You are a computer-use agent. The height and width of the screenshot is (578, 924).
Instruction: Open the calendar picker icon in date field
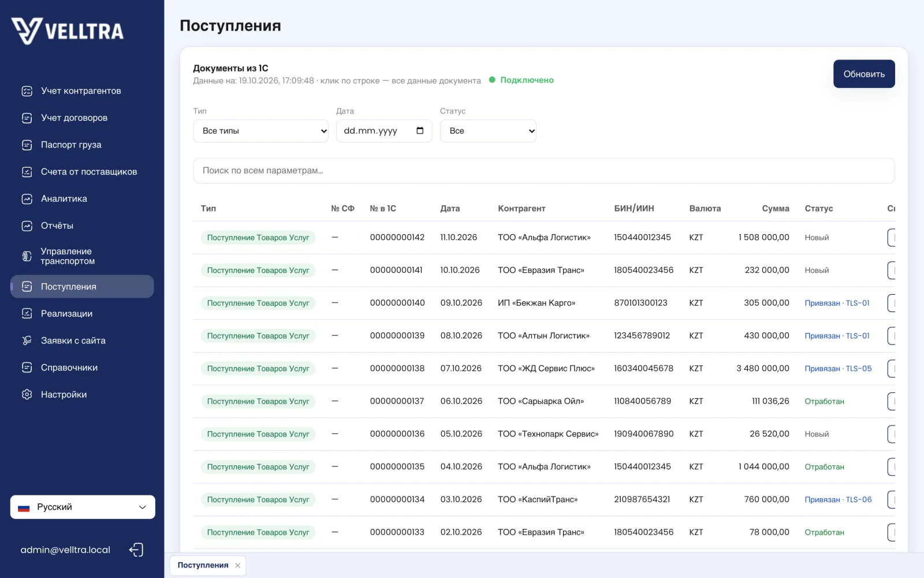(420, 131)
